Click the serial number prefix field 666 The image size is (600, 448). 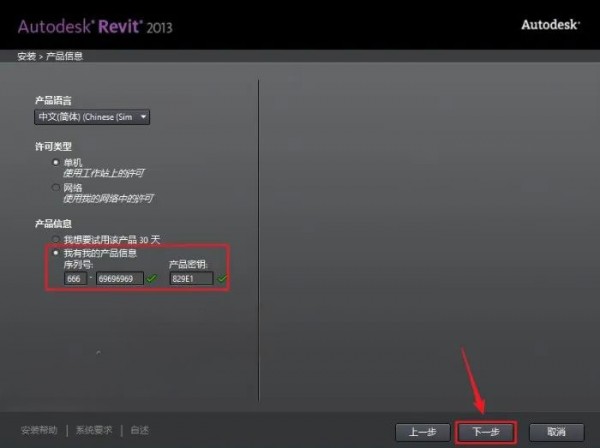click(75, 279)
